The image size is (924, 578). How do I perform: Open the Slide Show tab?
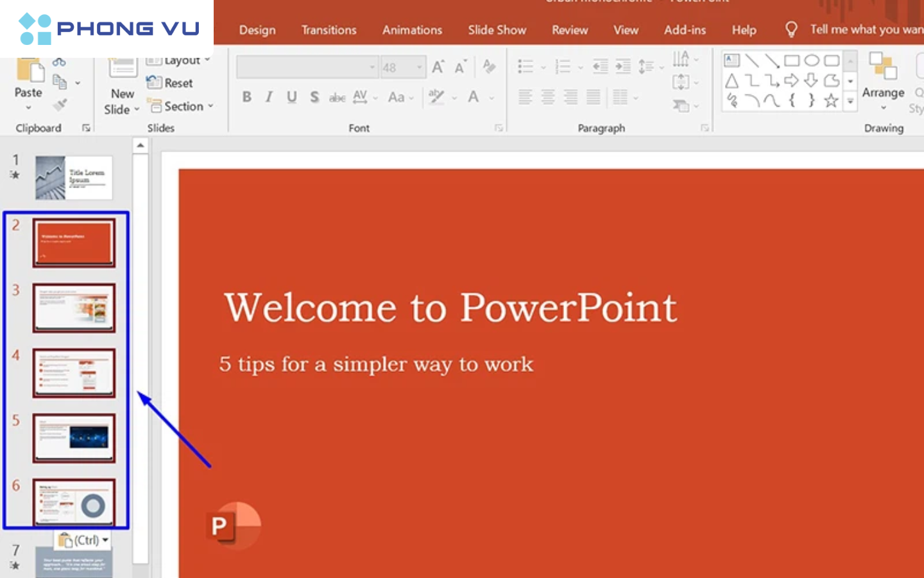[x=497, y=30]
